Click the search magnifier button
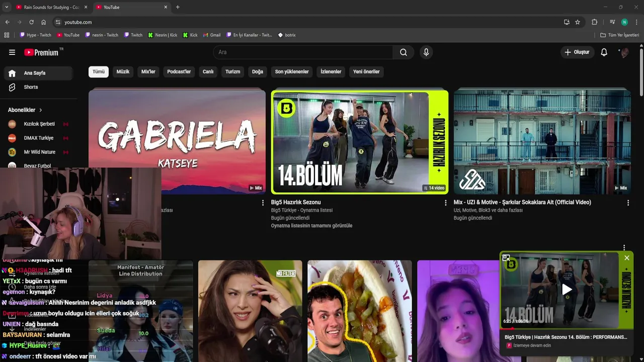Image resolution: width=644 pixels, height=362 pixels. click(404, 52)
